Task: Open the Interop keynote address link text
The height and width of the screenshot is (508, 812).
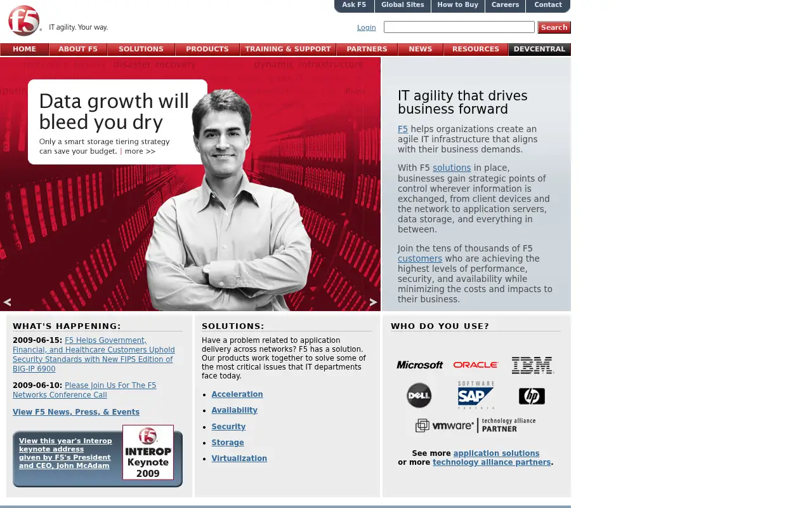Action: coord(65,453)
